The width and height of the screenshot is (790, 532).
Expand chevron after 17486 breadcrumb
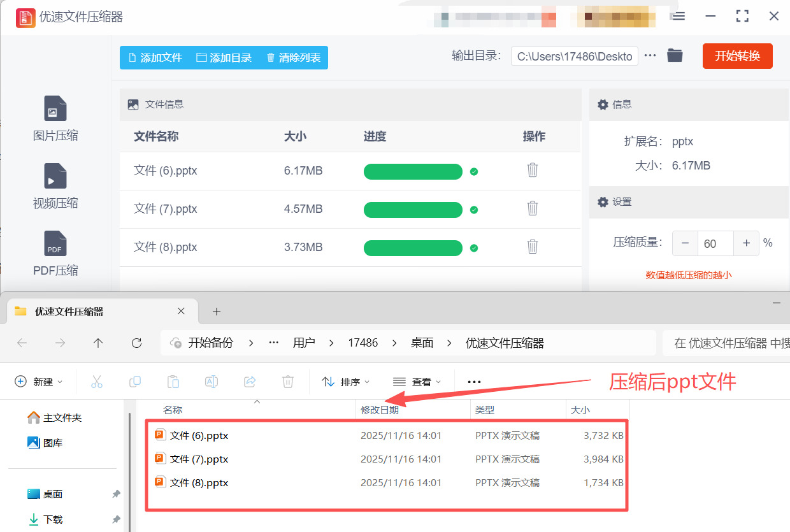pos(394,343)
